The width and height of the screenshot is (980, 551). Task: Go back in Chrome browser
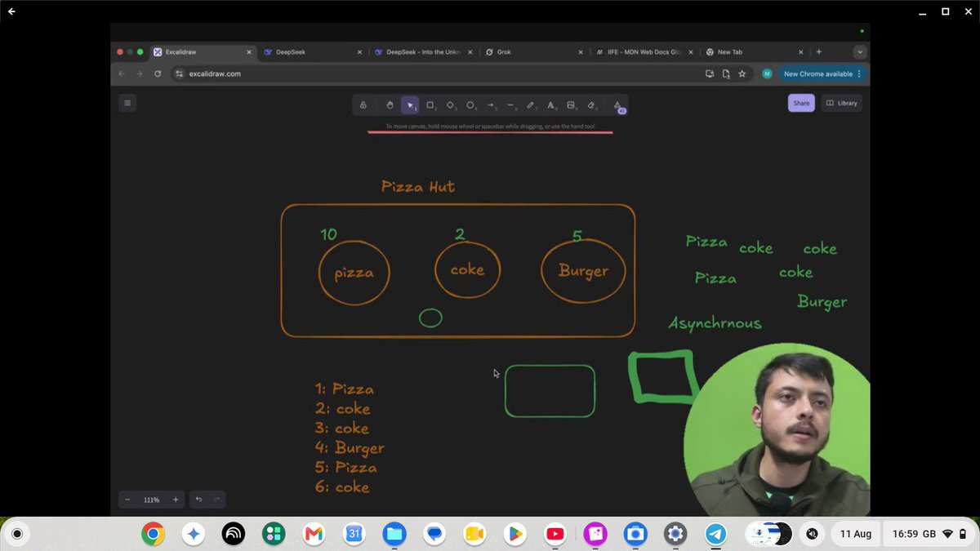[x=122, y=73]
